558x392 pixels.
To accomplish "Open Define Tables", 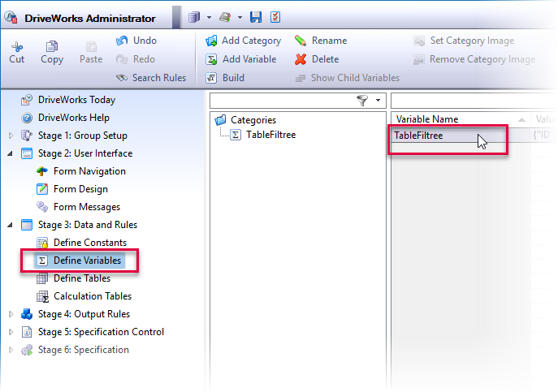I will click(x=73, y=278).
